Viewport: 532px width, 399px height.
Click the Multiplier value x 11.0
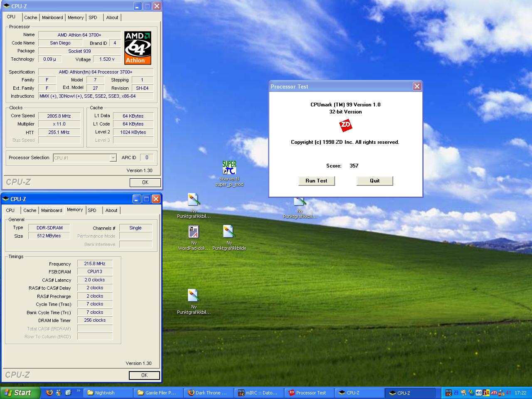tap(59, 124)
